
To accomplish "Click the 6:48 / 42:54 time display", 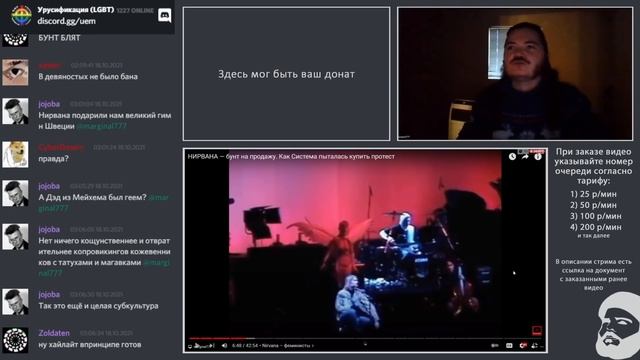I will pos(245,346).
